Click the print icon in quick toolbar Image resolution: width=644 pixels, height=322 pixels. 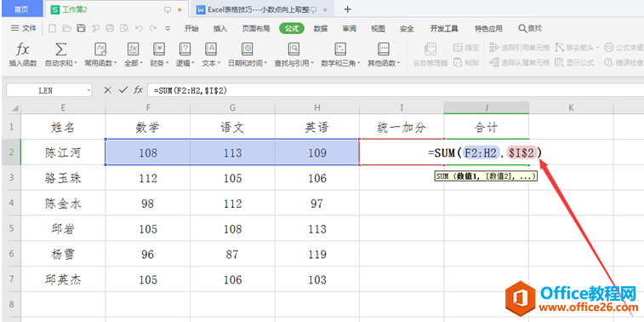click(x=110, y=28)
